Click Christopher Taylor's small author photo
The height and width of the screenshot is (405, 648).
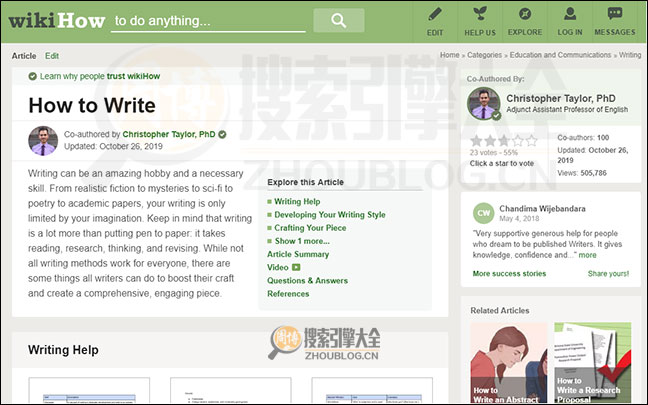(43, 140)
